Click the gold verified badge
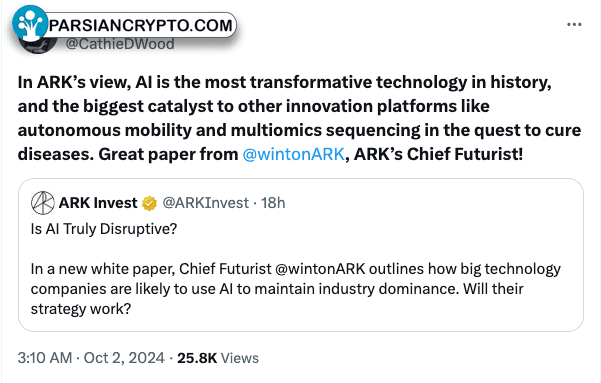The height and width of the screenshot is (383, 601). (x=149, y=203)
